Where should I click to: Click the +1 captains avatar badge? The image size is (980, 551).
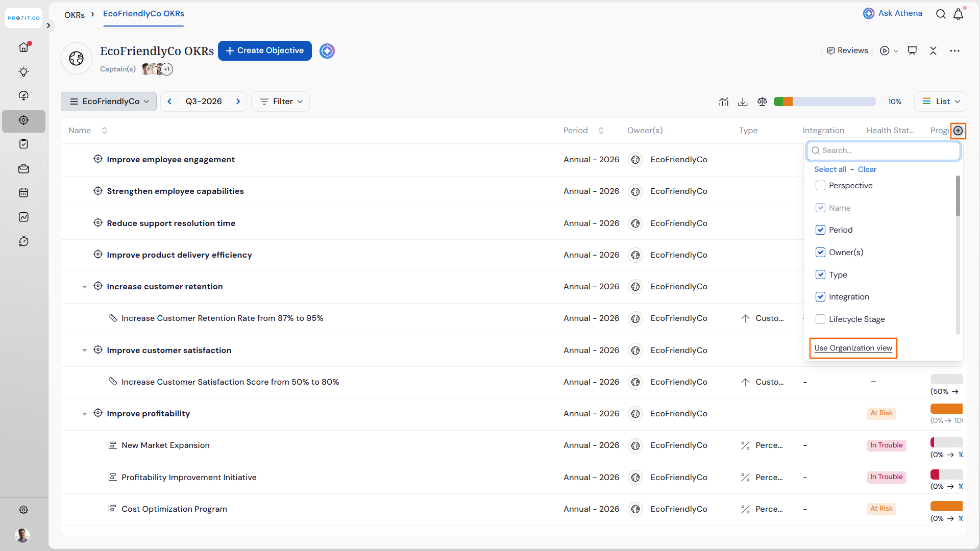click(167, 69)
